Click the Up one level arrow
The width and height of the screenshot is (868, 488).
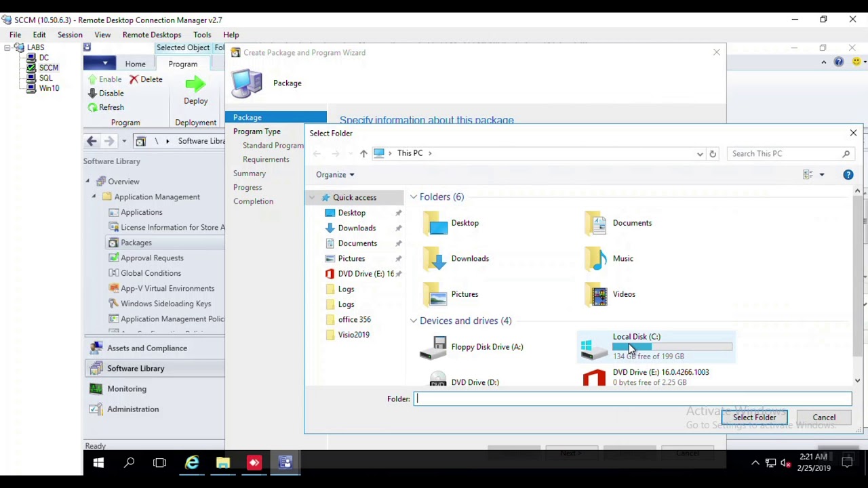pos(363,154)
